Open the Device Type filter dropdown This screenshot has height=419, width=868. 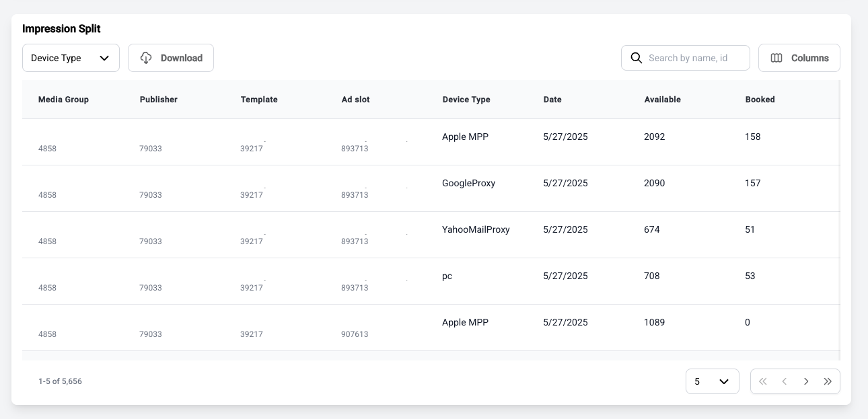71,58
